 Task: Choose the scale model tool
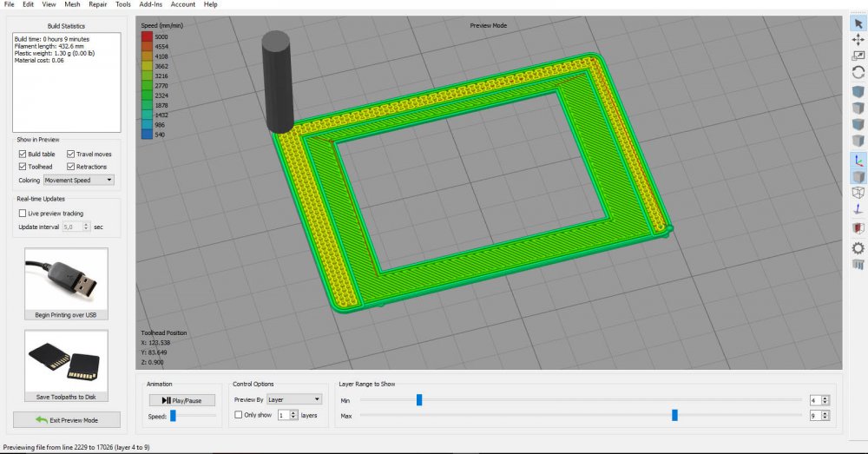858,56
